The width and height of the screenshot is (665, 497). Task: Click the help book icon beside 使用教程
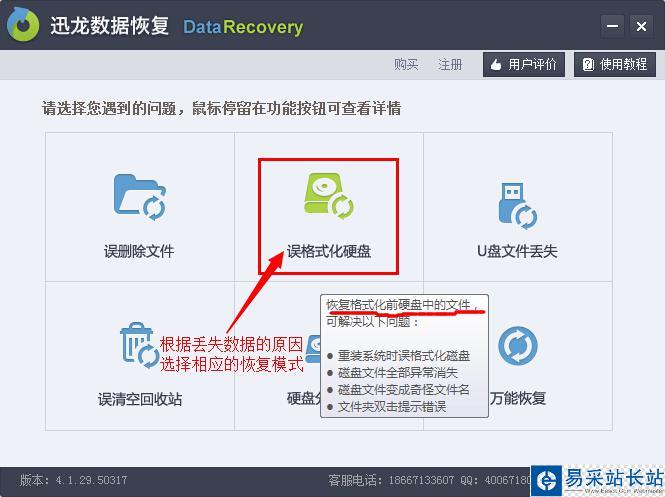pos(588,64)
